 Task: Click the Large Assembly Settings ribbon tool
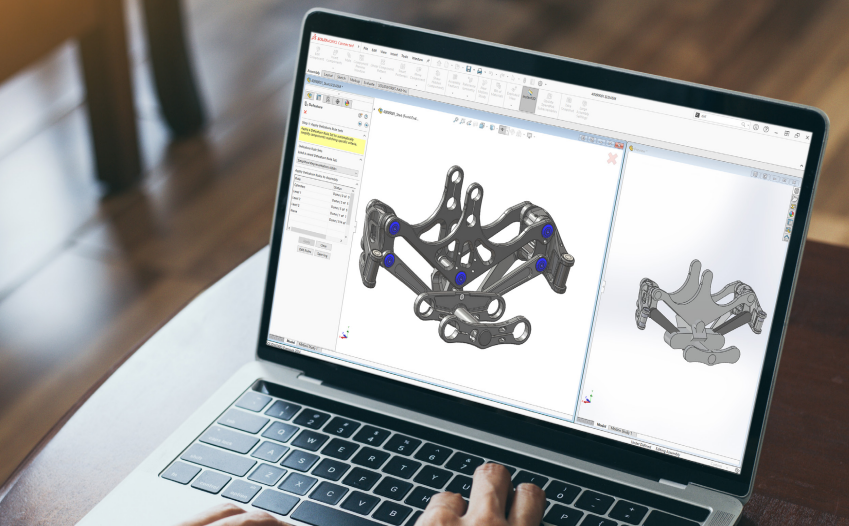pyautogui.click(x=583, y=110)
